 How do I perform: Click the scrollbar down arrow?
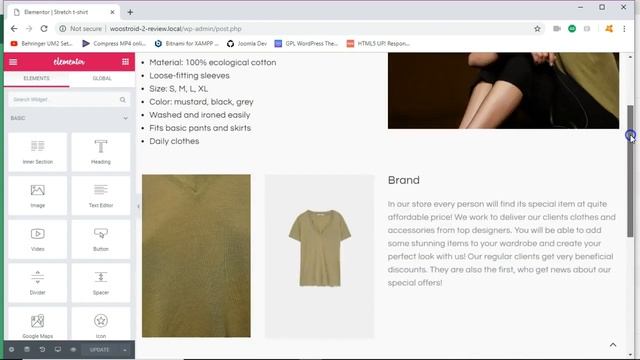[630, 355]
